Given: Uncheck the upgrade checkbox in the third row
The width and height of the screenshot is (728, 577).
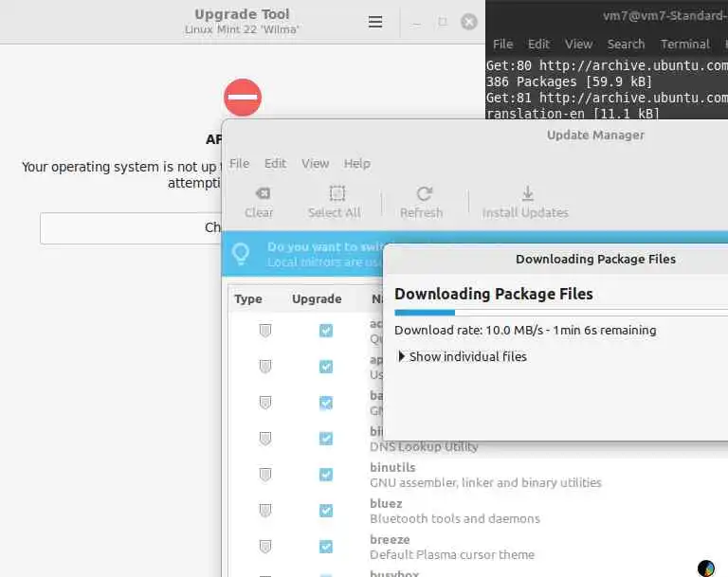Looking at the screenshot, I should pyautogui.click(x=326, y=403).
